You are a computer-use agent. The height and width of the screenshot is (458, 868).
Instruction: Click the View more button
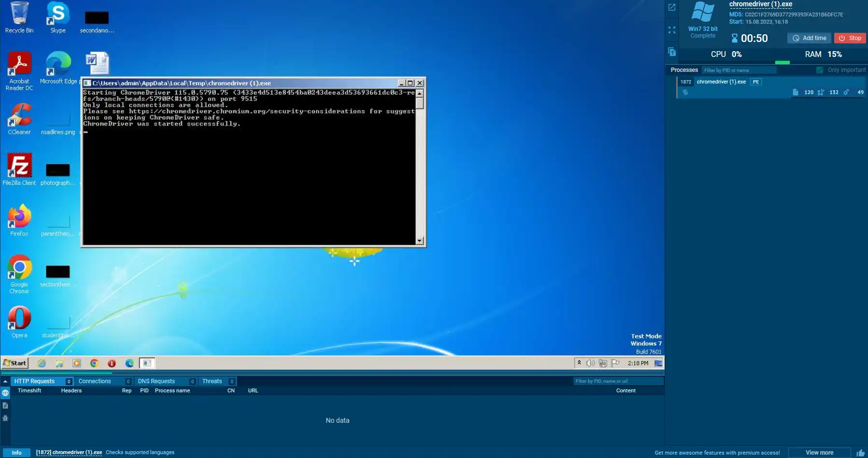coord(819,453)
